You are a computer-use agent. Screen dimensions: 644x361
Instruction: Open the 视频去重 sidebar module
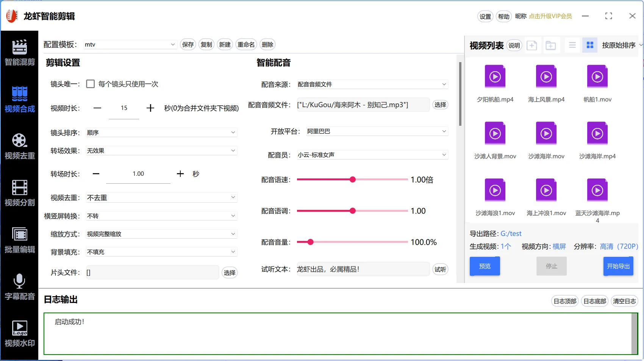19,147
